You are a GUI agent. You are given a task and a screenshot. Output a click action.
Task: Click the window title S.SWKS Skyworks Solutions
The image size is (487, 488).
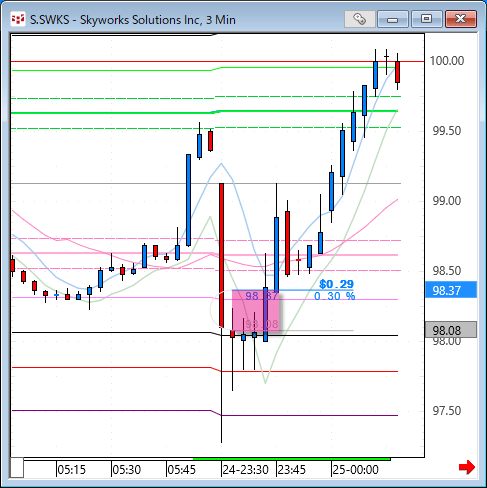click(133, 20)
